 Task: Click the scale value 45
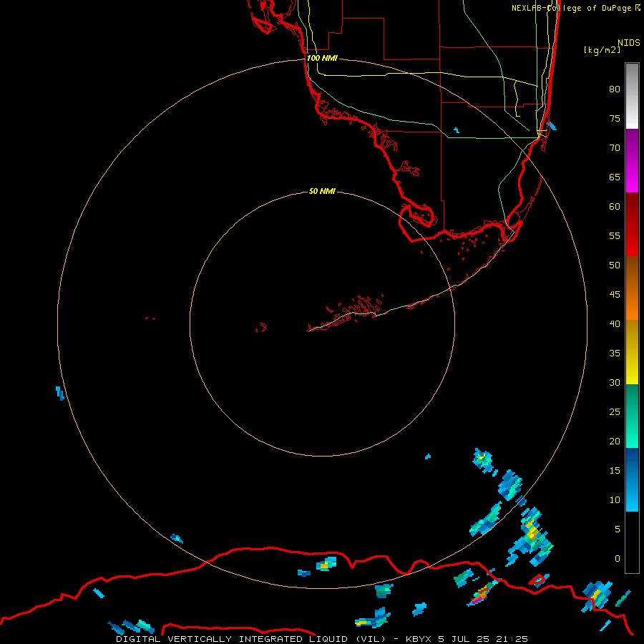[615, 295]
